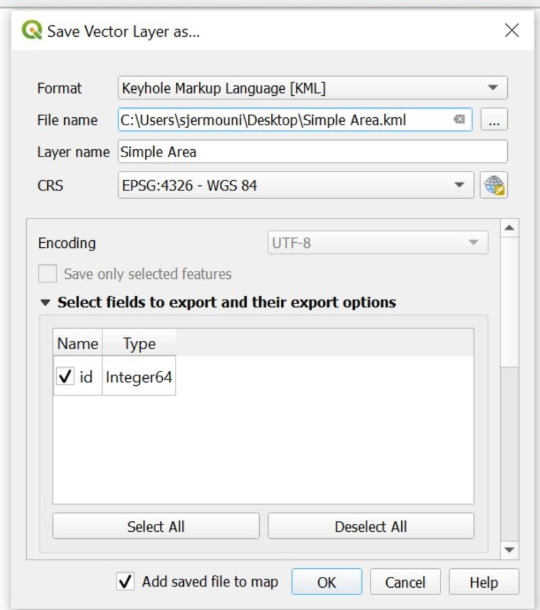Click the Layer name input field

[312, 152]
